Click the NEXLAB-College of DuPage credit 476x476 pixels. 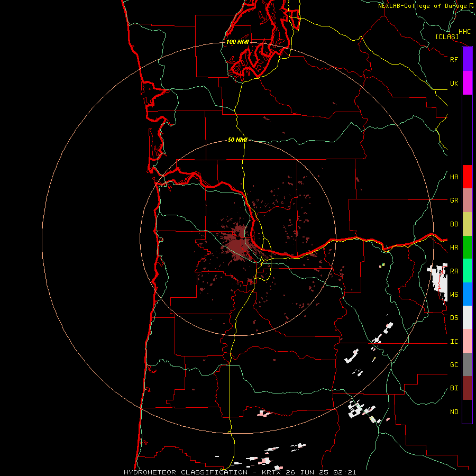(423, 6)
